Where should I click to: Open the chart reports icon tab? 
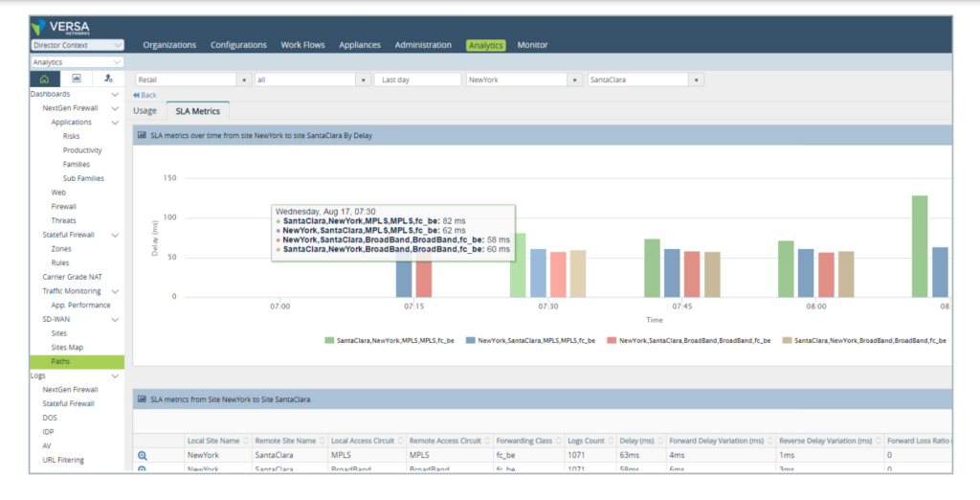pos(77,79)
